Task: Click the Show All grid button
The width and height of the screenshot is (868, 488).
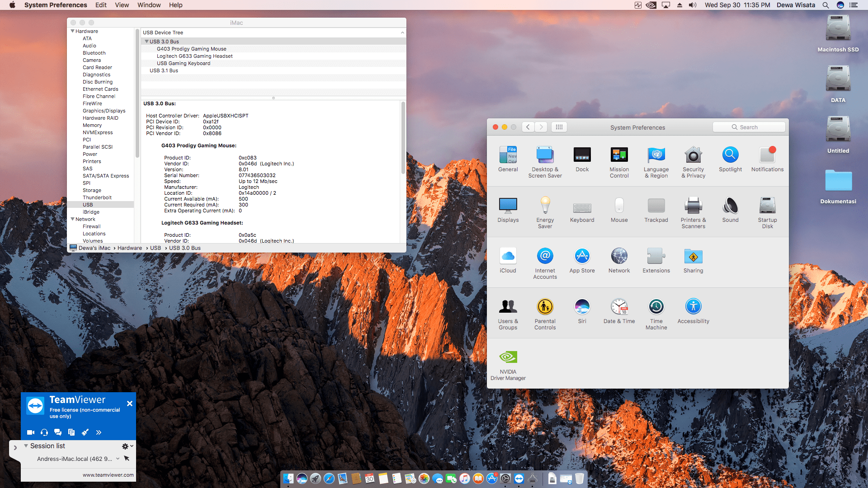Action: coord(559,127)
